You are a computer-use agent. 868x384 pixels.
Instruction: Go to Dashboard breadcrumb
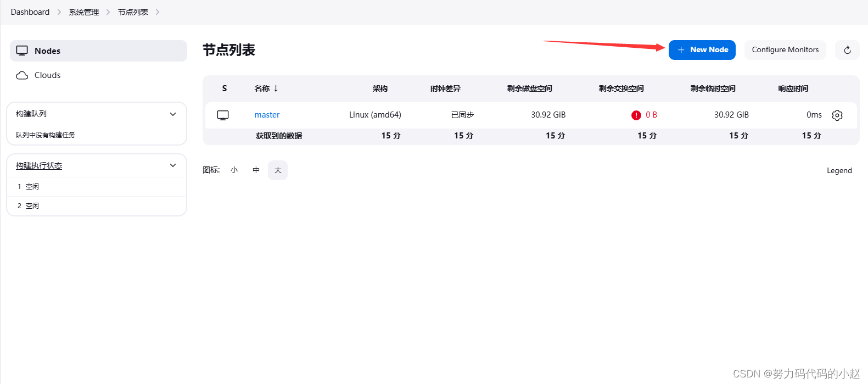30,12
